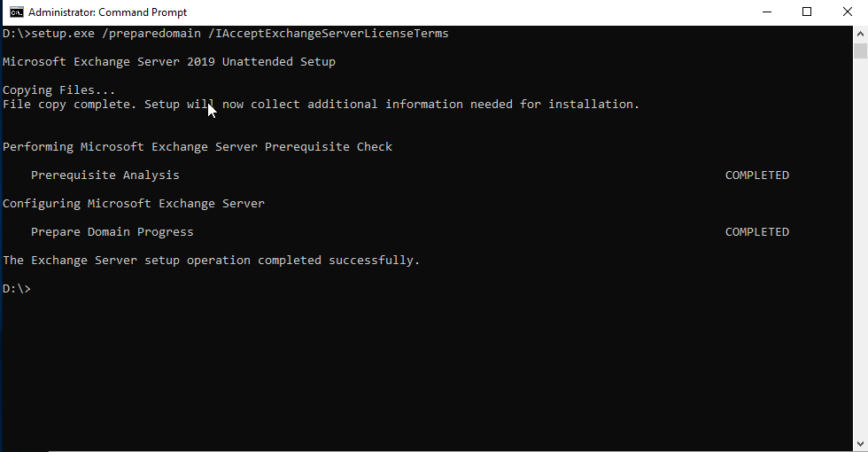Maximize the Command Prompt window
The image size is (868, 452).
[x=807, y=12]
